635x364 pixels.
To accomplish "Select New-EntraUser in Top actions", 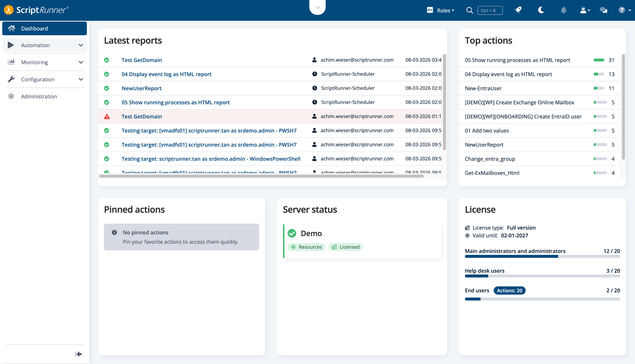I will pos(483,88).
